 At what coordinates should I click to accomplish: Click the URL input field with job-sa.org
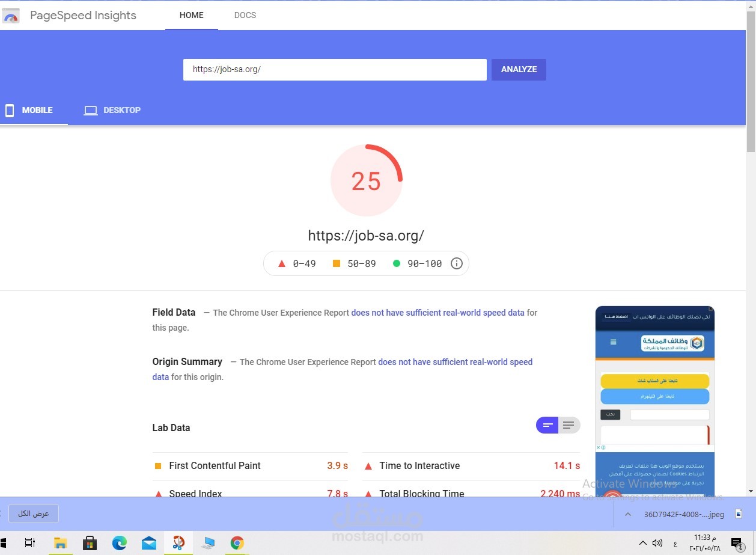tap(335, 69)
